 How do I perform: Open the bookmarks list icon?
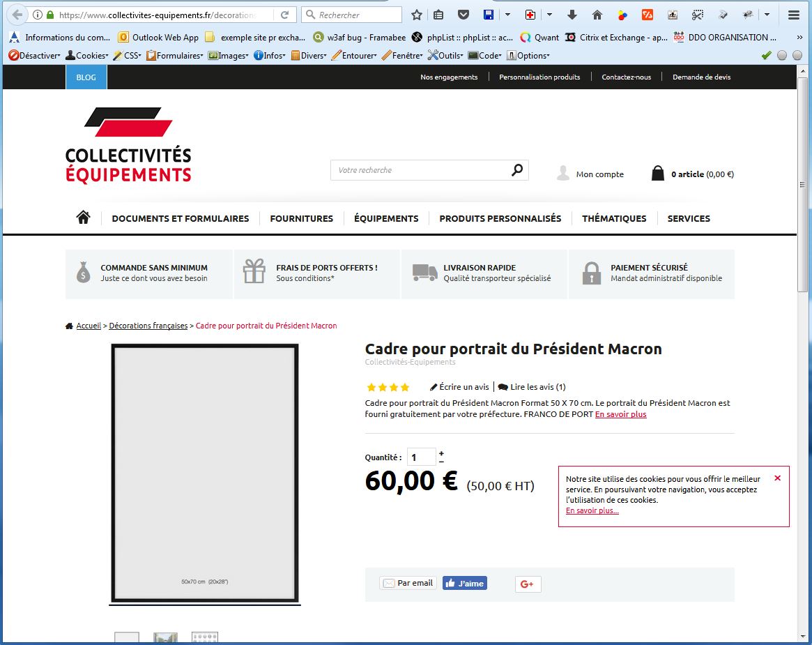click(438, 15)
